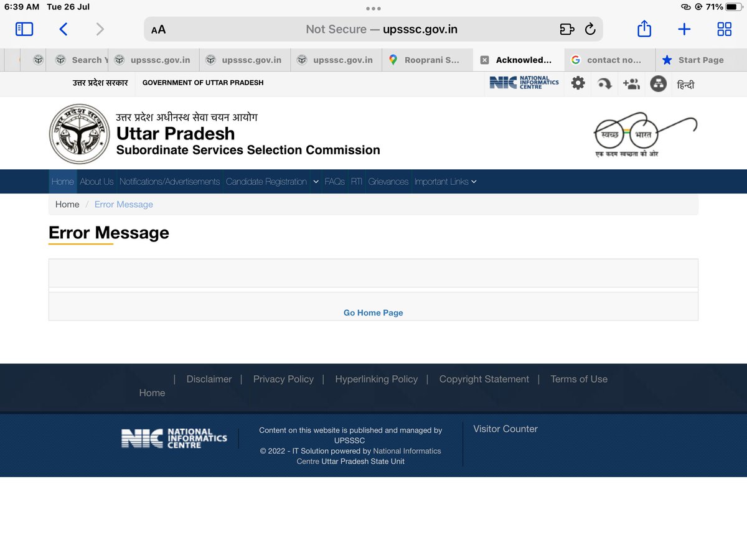Open the Copyright Statement footer link
The width and height of the screenshot is (747, 560).
click(x=484, y=379)
